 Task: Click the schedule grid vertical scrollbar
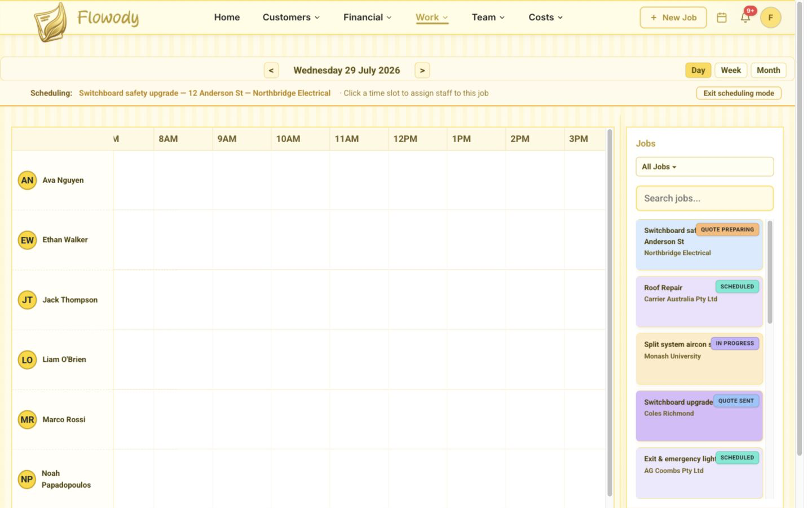[610, 313]
